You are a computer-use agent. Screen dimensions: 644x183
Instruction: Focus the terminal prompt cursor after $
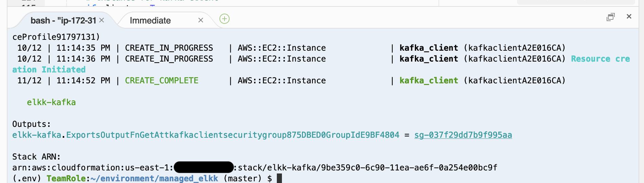coord(279,178)
